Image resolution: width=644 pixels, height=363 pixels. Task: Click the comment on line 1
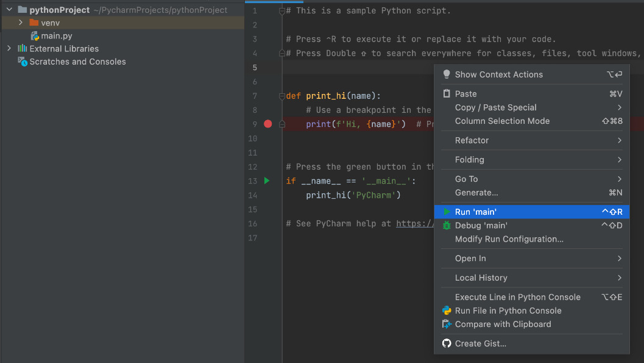[x=369, y=11]
